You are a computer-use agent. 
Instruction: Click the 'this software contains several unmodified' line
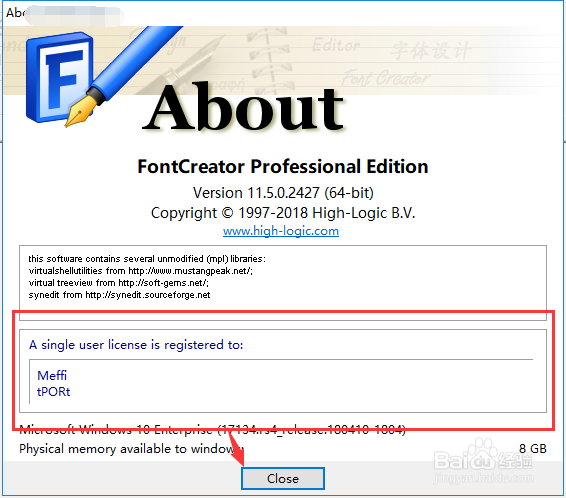[x=147, y=259]
